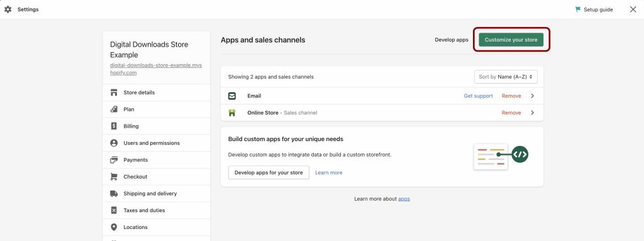Open Locations settings
This screenshot has width=644, height=241.
[x=157, y=227]
